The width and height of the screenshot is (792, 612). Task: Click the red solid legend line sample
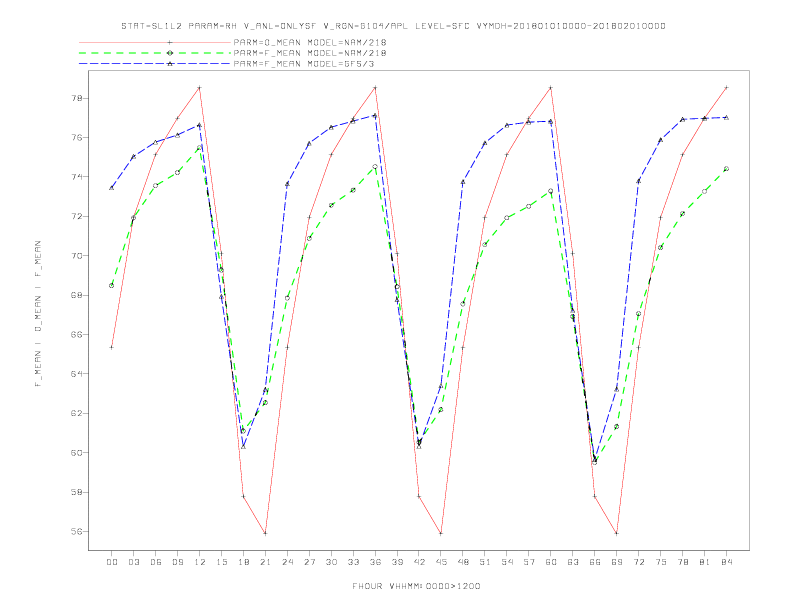[x=155, y=42]
